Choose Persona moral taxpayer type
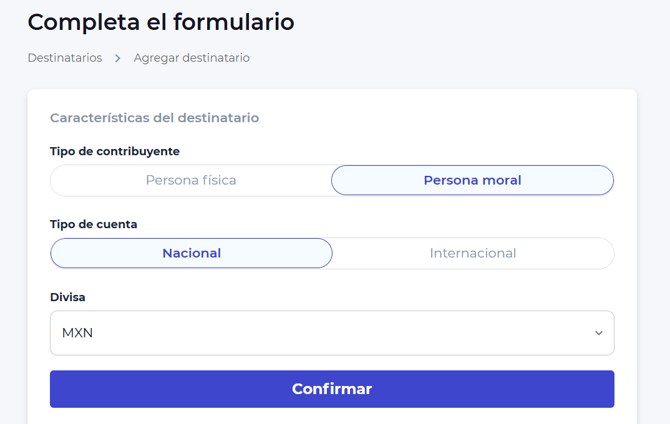Screen dimensions: 670x424 coord(472,180)
